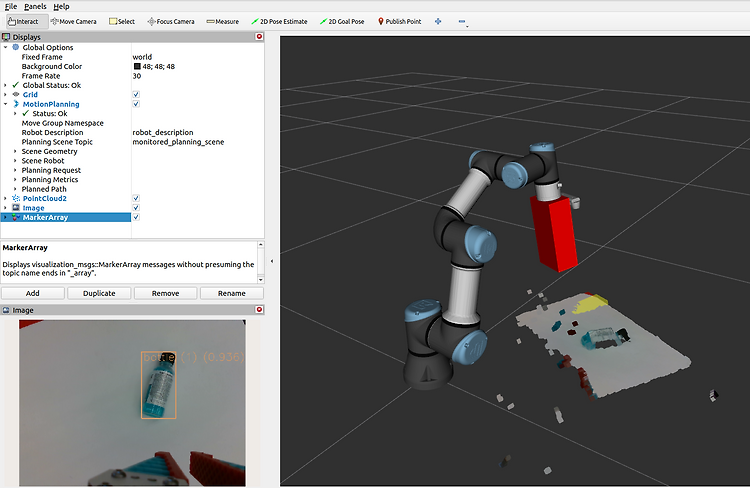Click the PointCloud2 display icon

(x=16, y=198)
